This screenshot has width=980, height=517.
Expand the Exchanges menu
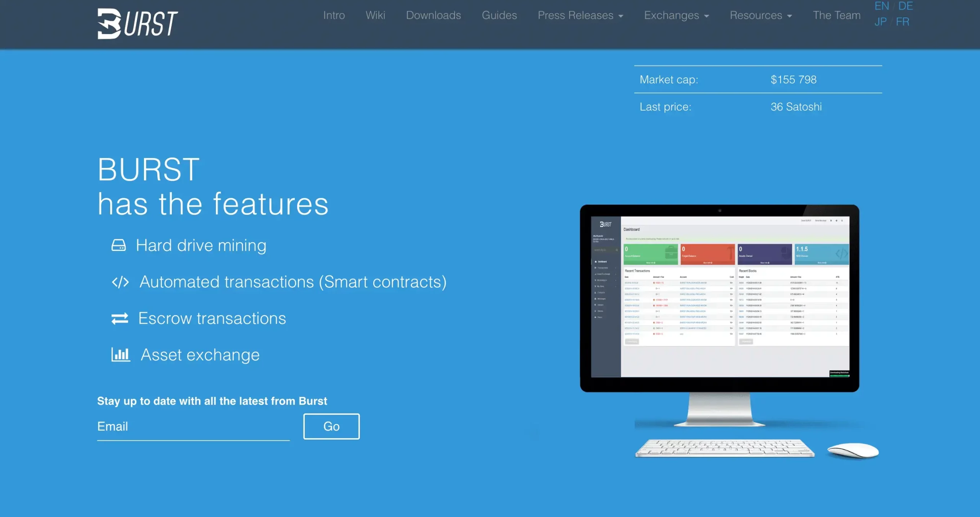[677, 15]
